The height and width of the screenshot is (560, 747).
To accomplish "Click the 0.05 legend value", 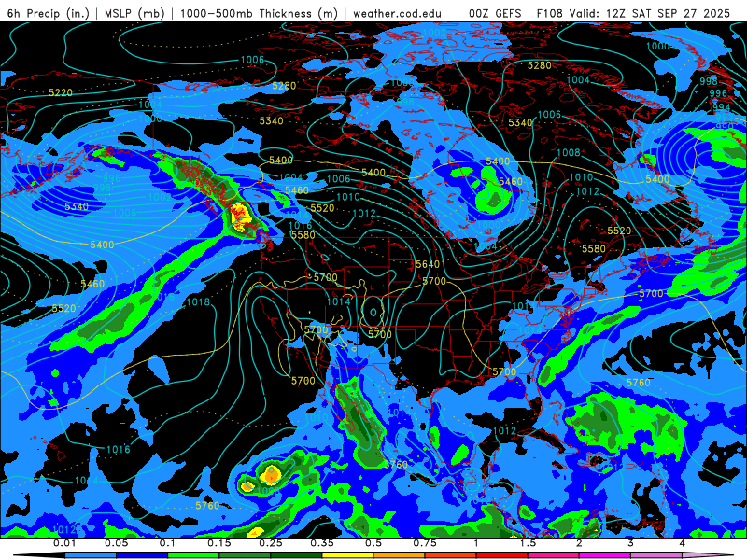I will (116, 543).
